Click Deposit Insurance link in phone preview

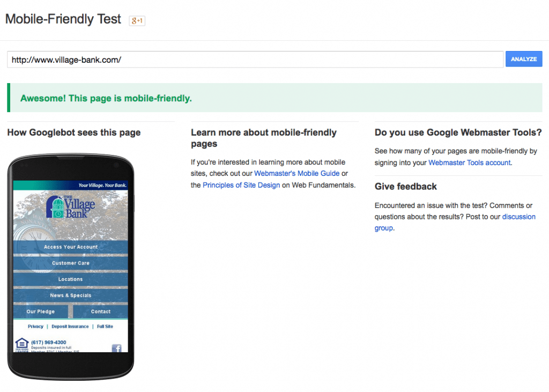(70, 327)
